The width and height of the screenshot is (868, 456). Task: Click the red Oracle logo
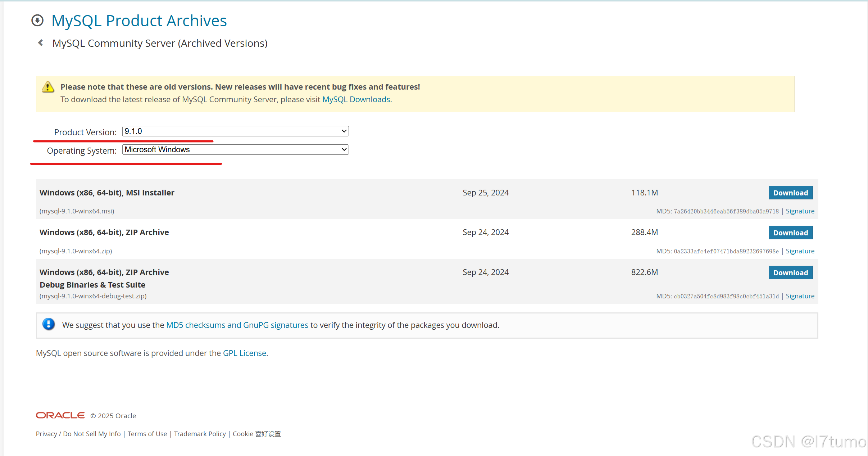click(x=60, y=415)
